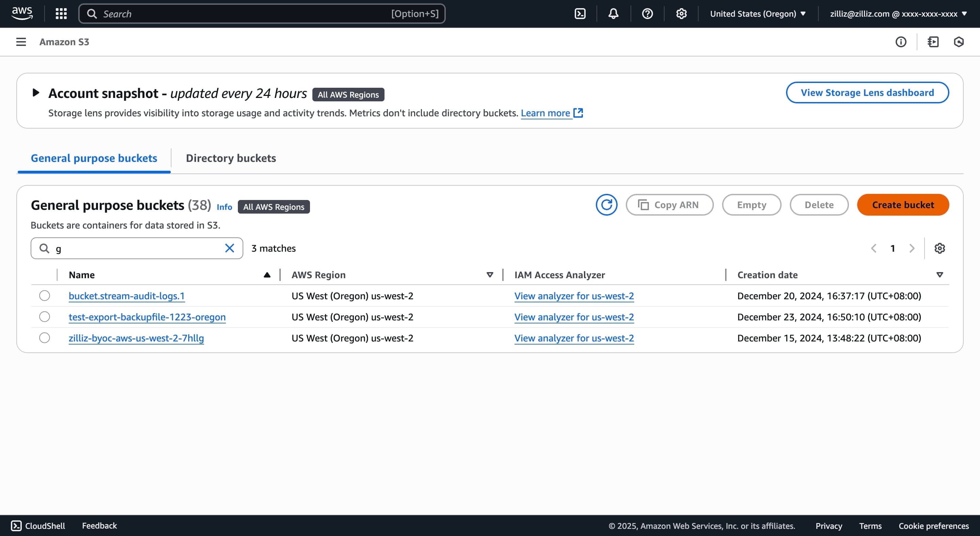
Task: Click View Storage Lens dashboard button
Action: coord(867,93)
